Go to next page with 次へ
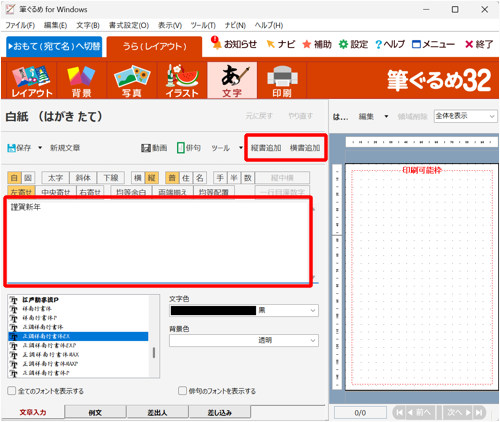This screenshot has height=422, width=500. 458,413
